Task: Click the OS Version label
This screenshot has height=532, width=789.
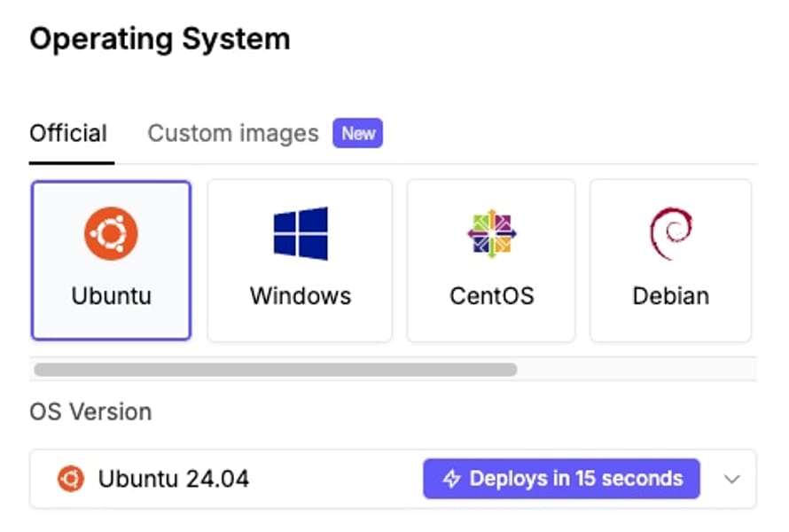Action: (x=90, y=411)
